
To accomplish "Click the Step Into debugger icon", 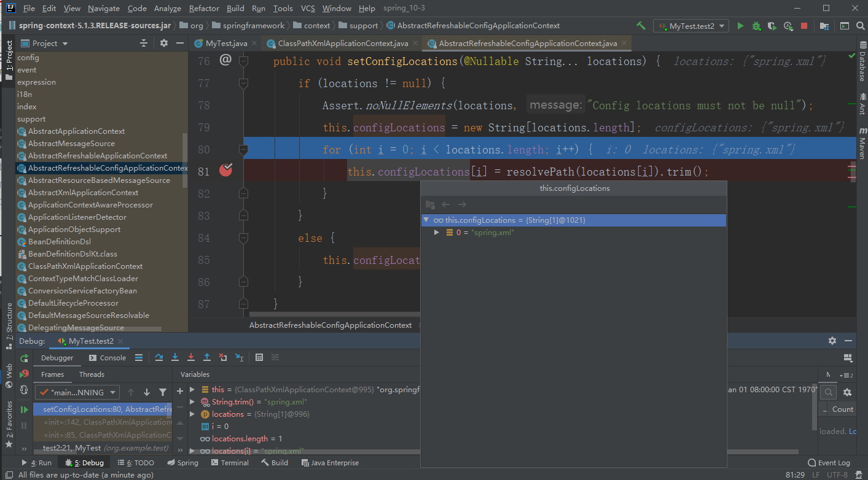I will (x=175, y=357).
